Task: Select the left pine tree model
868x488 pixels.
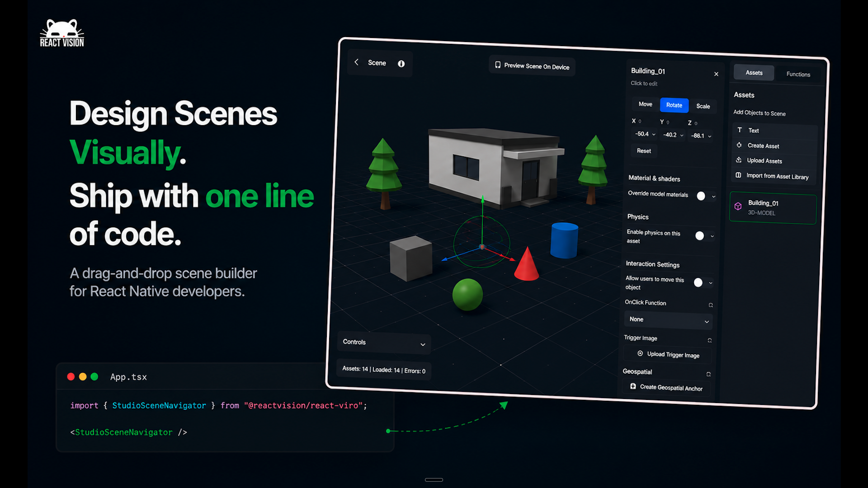Action: pyautogui.click(x=384, y=173)
